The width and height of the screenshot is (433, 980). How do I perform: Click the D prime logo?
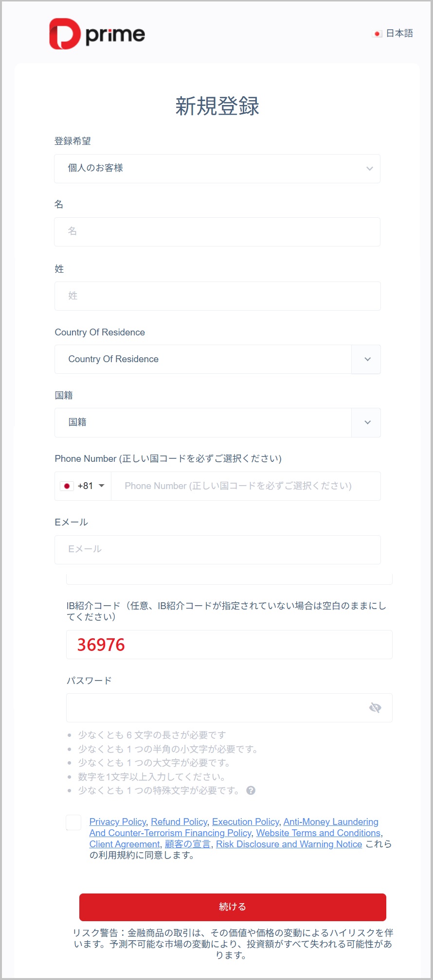pos(97,34)
